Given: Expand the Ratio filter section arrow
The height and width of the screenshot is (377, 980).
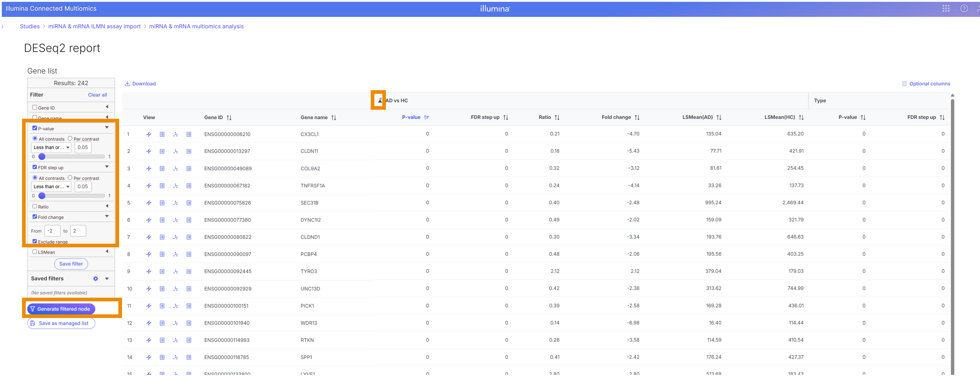Looking at the screenshot, I should (107, 206).
